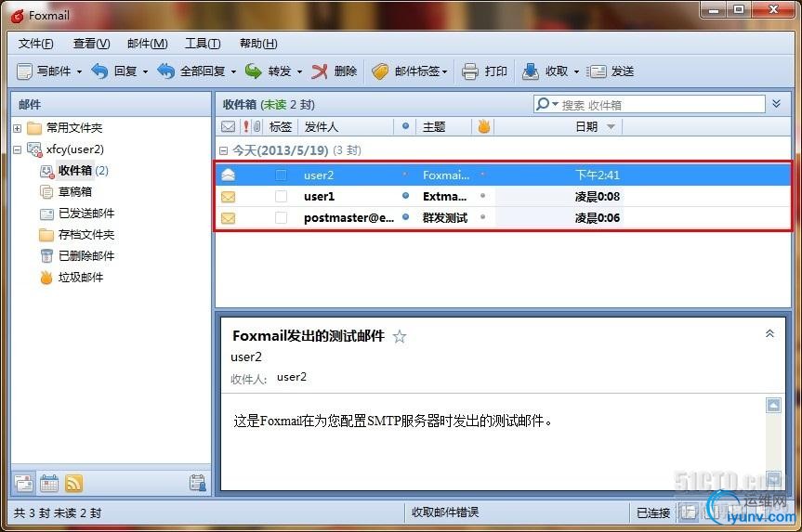This screenshot has width=802, height=532.
Task: Expand advanced search double-chevron
Action: (776, 104)
